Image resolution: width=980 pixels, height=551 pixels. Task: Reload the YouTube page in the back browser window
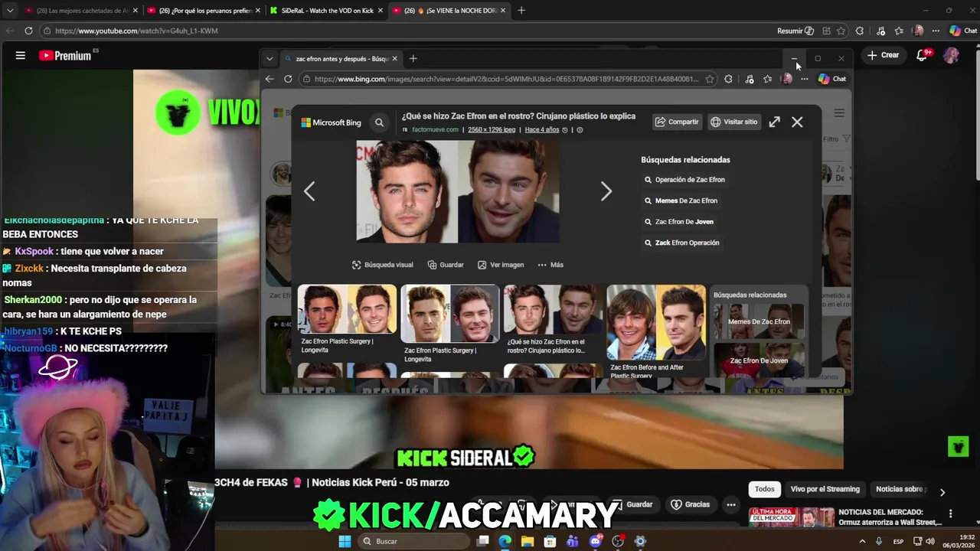(28, 31)
